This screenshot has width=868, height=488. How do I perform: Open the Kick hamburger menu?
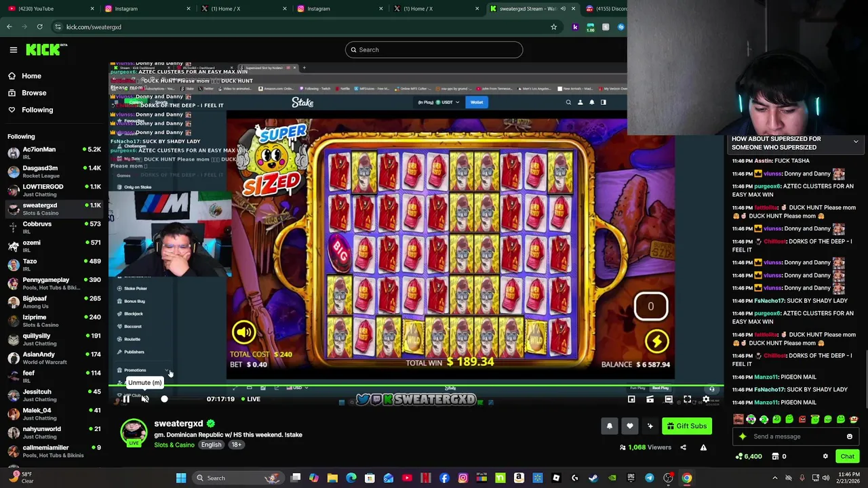[x=13, y=49]
